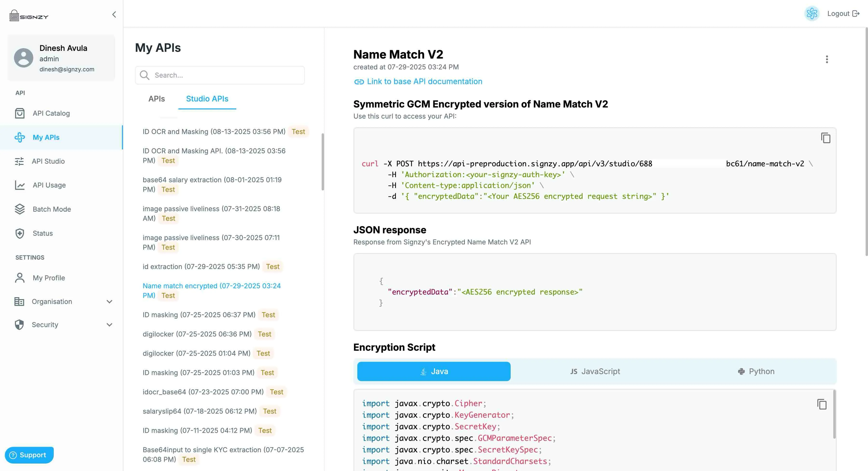Image resolution: width=868 pixels, height=471 pixels.
Task: Open ID masking 06:37 PM entry
Action: click(x=199, y=315)
